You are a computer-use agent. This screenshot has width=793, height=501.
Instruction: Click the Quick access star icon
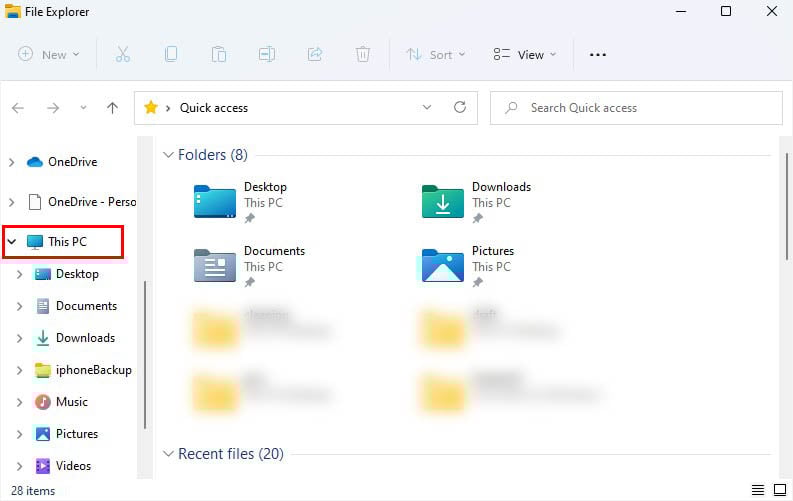[x=151, y=107]
